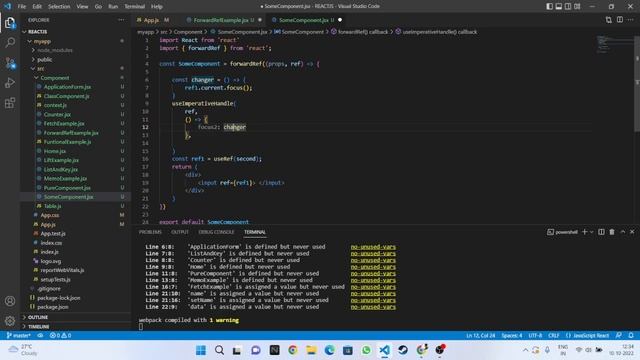Open Chrome from the taskbar

tap(293, 350)
